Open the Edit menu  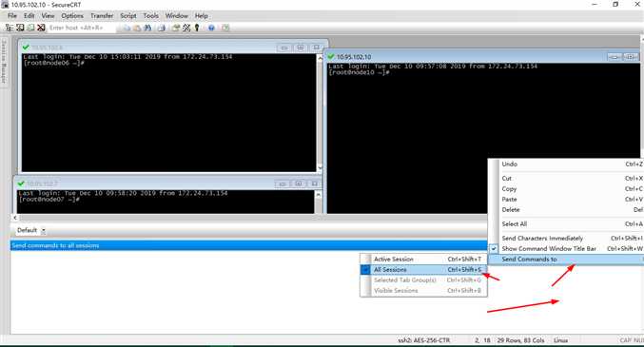click(x=29, y=15)
